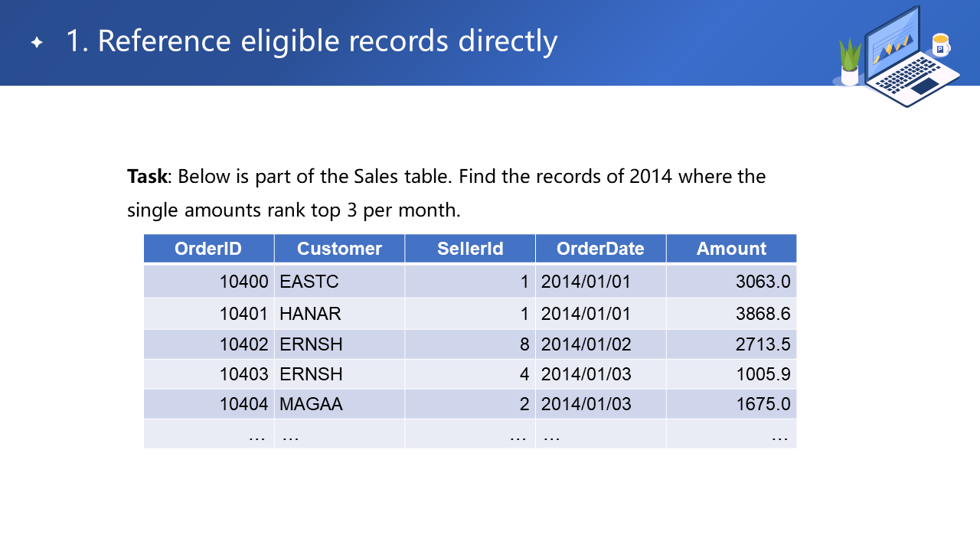Select the OrderID column header

click(x=208, y=249)
